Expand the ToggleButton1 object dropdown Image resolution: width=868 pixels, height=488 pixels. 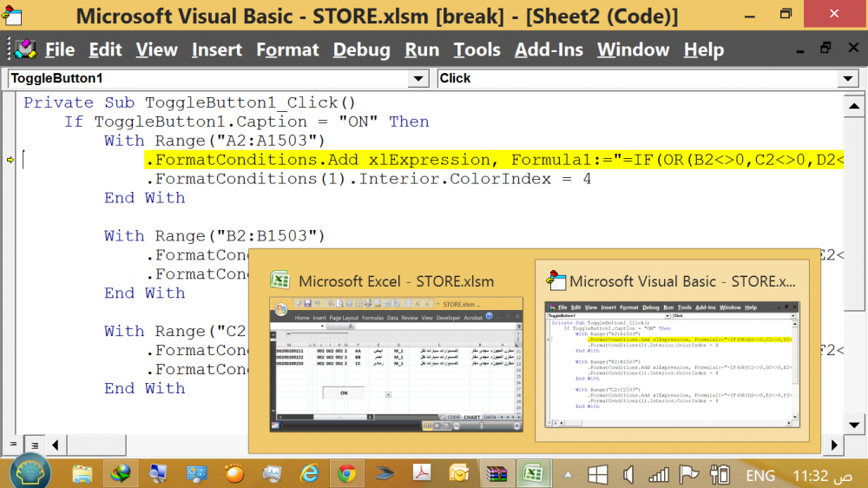pyautogui.click(x=418, y=79)
